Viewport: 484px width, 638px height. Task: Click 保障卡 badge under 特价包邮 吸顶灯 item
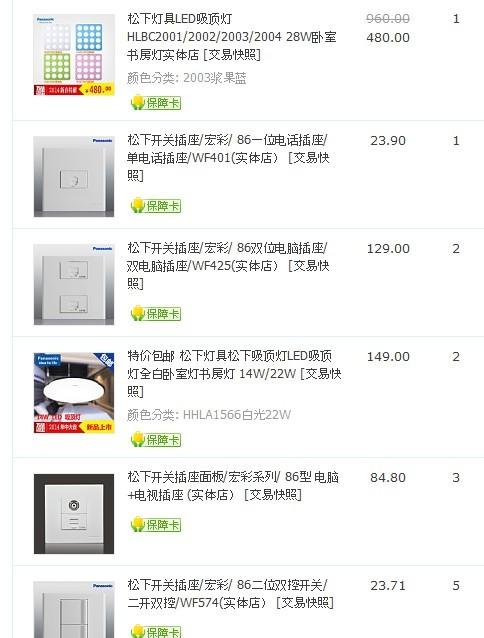pos(156,439)
